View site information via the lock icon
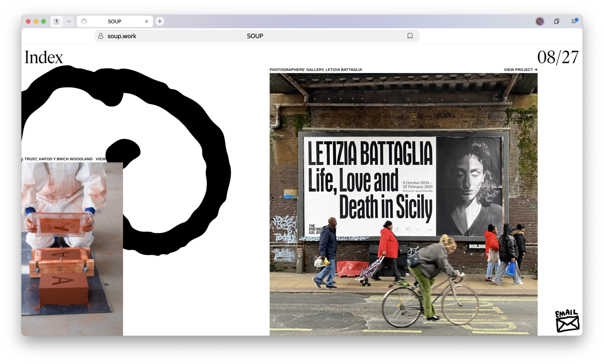The height and width of the screenshot is (364, 604). click(x=101, y=36)
